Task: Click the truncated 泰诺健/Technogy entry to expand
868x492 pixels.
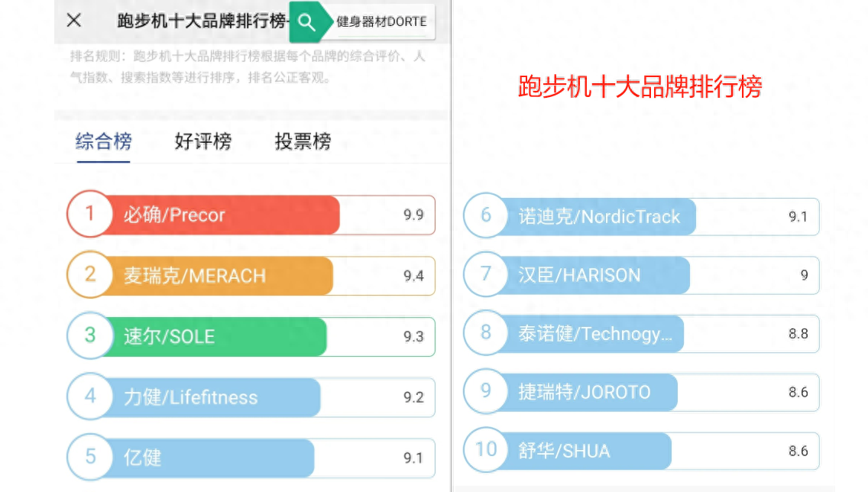Action: click(x=596, y=334)
